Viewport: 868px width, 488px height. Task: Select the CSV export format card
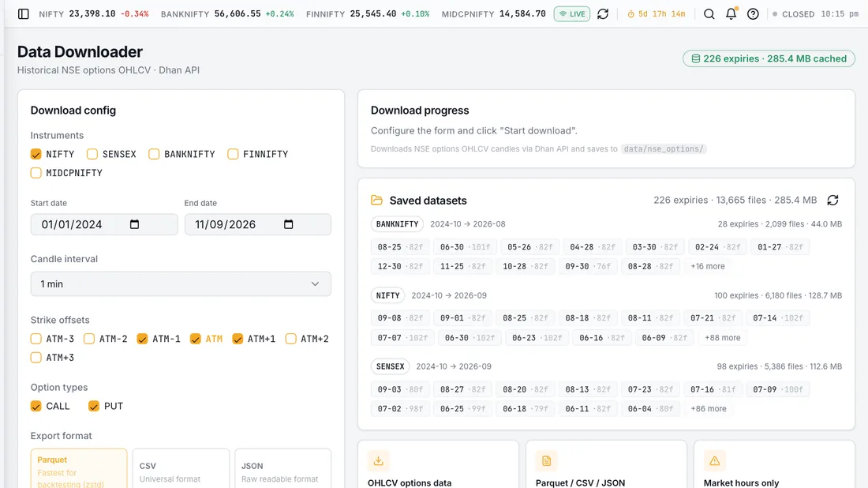click(x=181, y=468)
